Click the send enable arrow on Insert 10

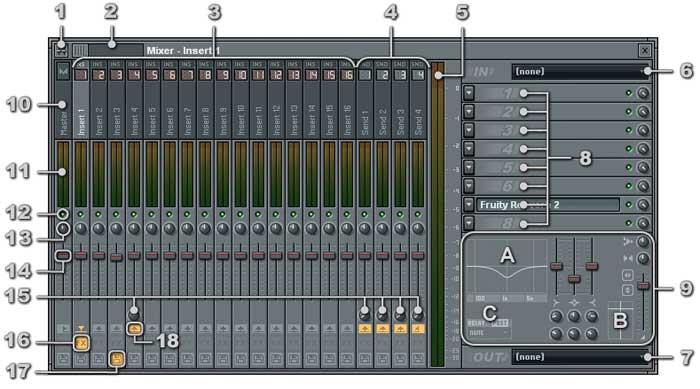pyautogui.click(x=241, y=329)
